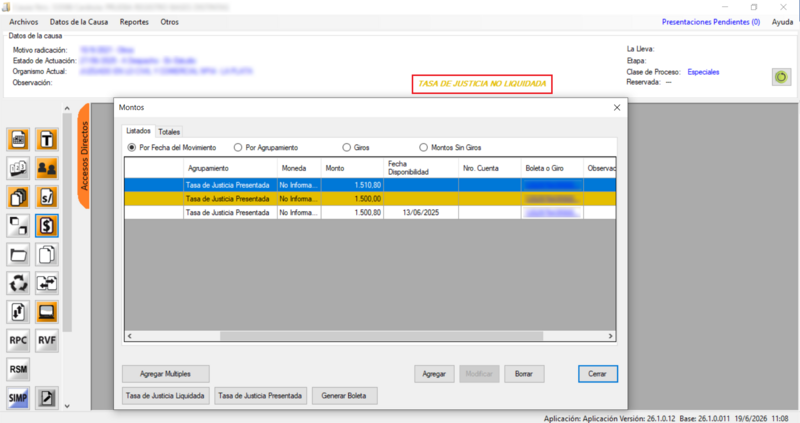The image size is (800, 423).
Task: Click the Tasa de Justicia Presentada button
Action: point(260,396)
